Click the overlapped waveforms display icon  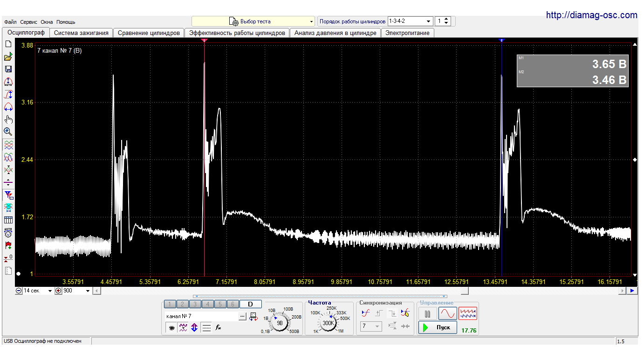[8, 157]
